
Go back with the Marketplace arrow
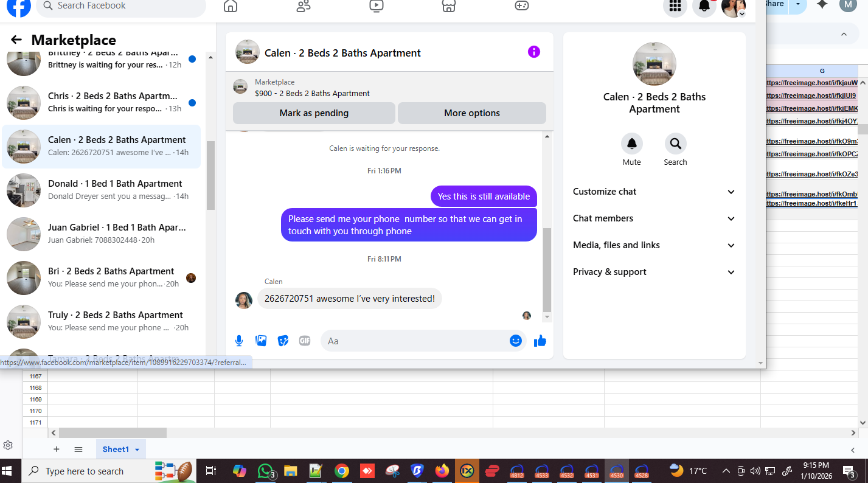tap(16, 40)
